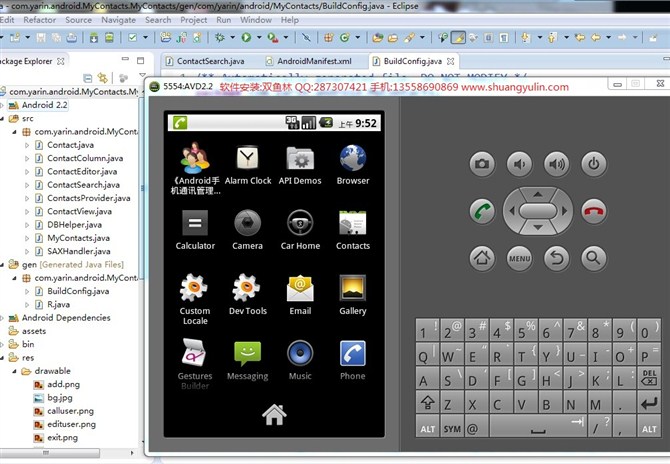Select SAXHandler.java in Package Explorer

(79, 251)
